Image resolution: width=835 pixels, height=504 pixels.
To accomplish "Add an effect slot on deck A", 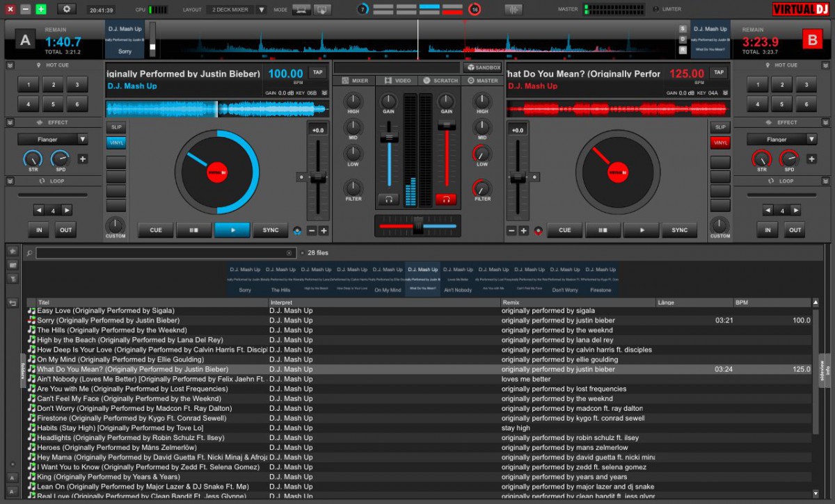I will tap(82, 159).
